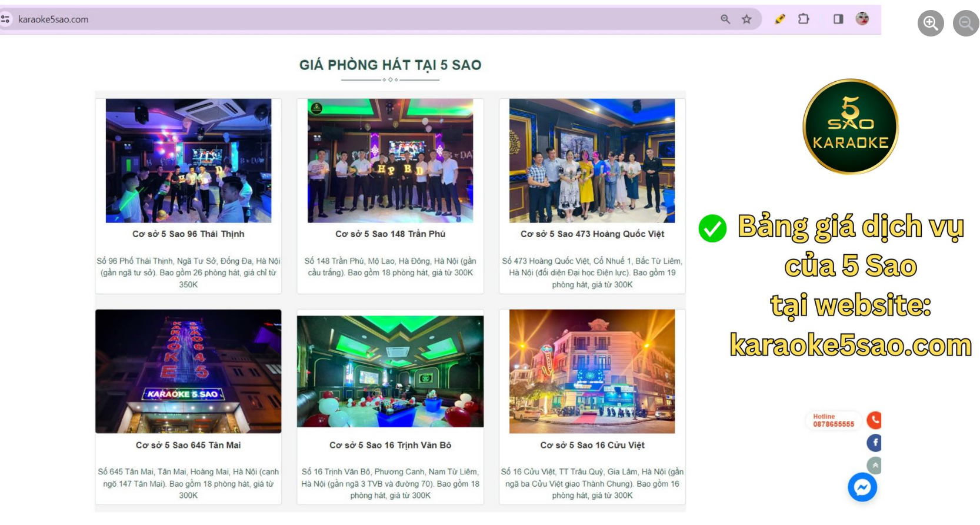980x525 pixels.
Task: Open Messenger chat bubble
Action: coord(862,487)
